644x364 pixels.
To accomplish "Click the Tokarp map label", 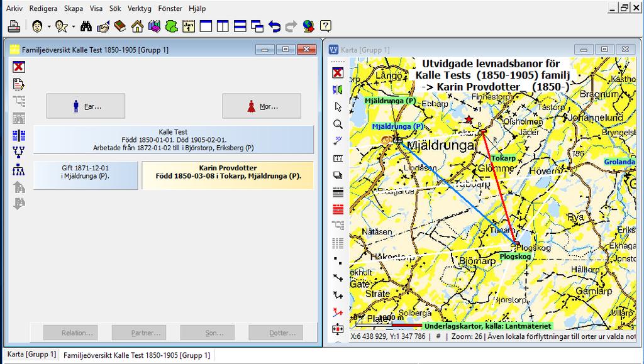I will [x=504, y=158].
